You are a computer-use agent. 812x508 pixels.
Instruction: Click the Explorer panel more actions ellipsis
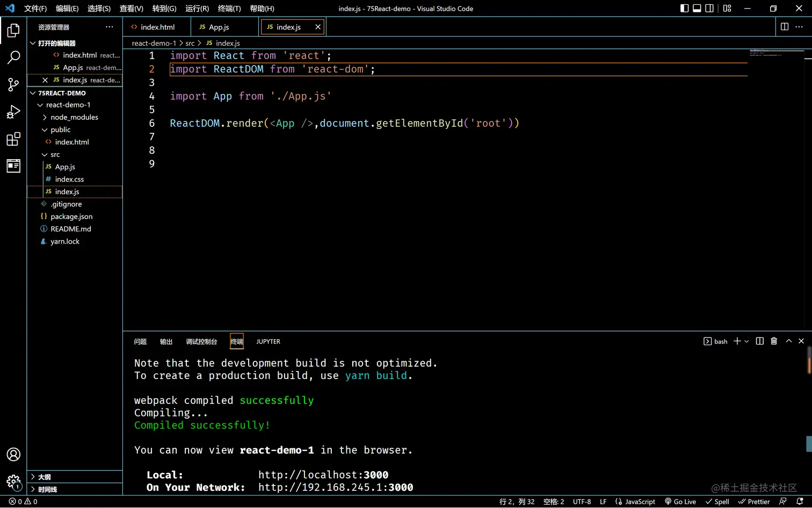110,27
